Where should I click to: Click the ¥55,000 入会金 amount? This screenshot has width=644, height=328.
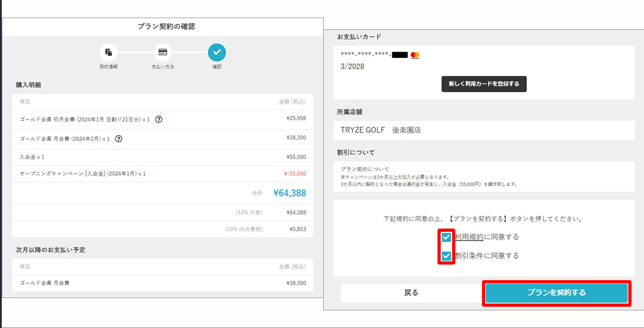click(x=296, y=157)
